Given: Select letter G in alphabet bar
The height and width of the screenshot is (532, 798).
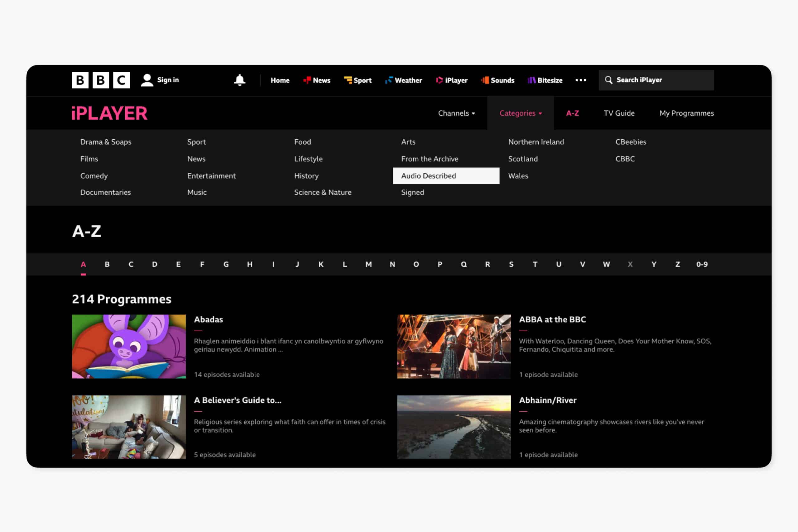Looking at the screenshot, I should [x=226, y=264].
